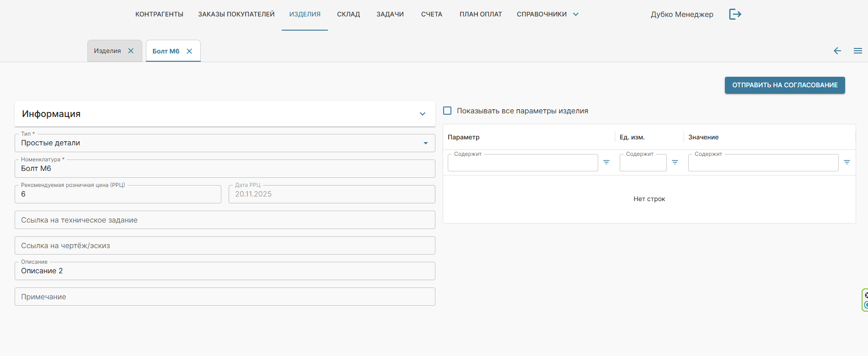This screenshot has width=868, height=356.
Task: Click the logout icon next to the username
Action: (x=735, y=14)
